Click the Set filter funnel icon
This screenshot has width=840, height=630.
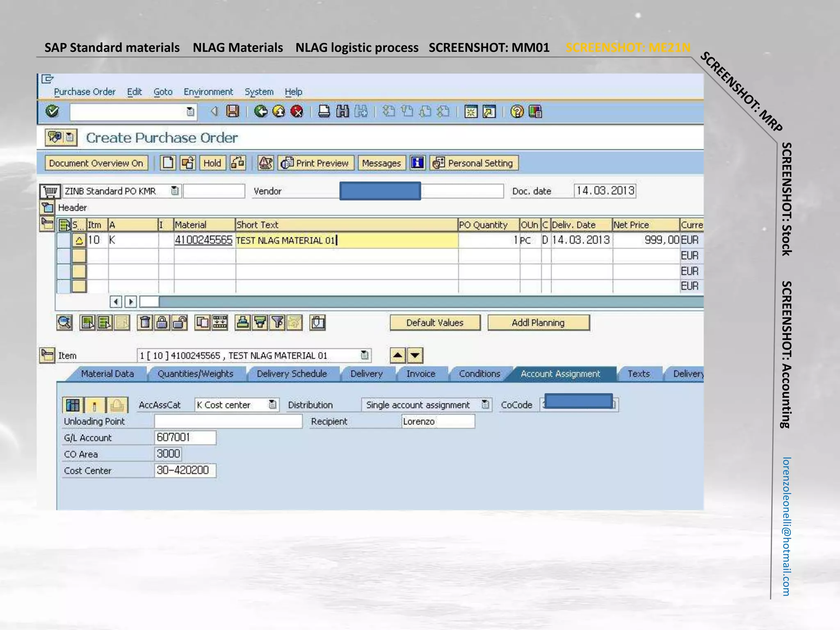click(x=278, y=323)
